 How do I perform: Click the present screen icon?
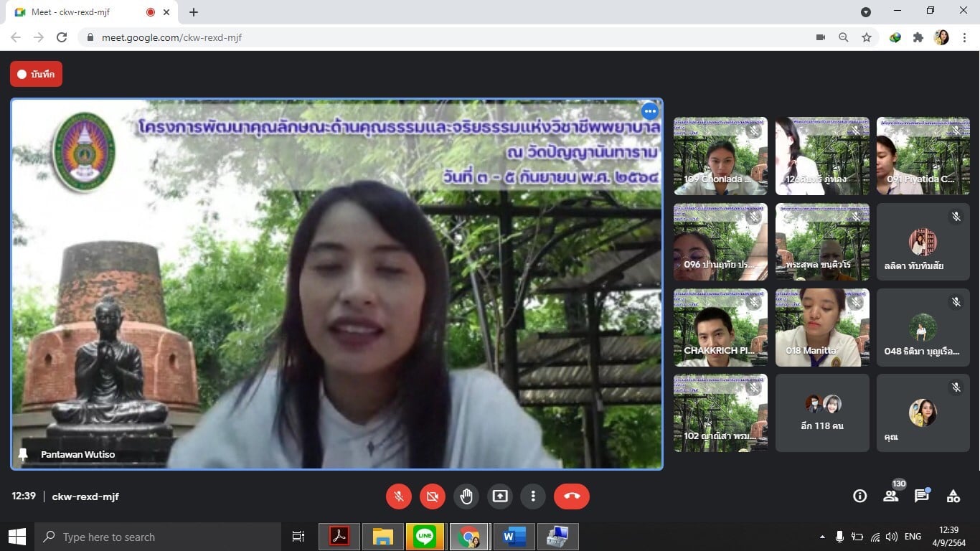500,496
